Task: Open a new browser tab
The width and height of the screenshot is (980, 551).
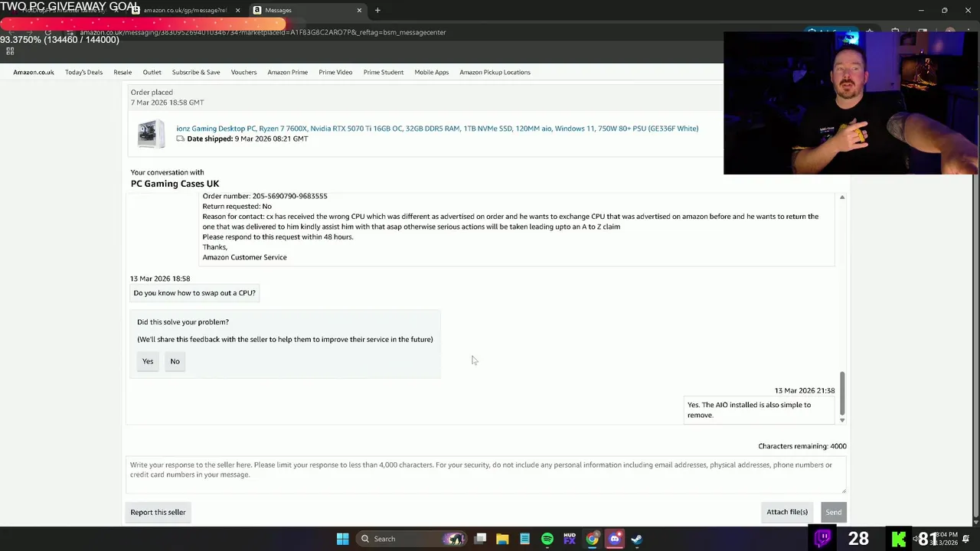Action: 377,10
